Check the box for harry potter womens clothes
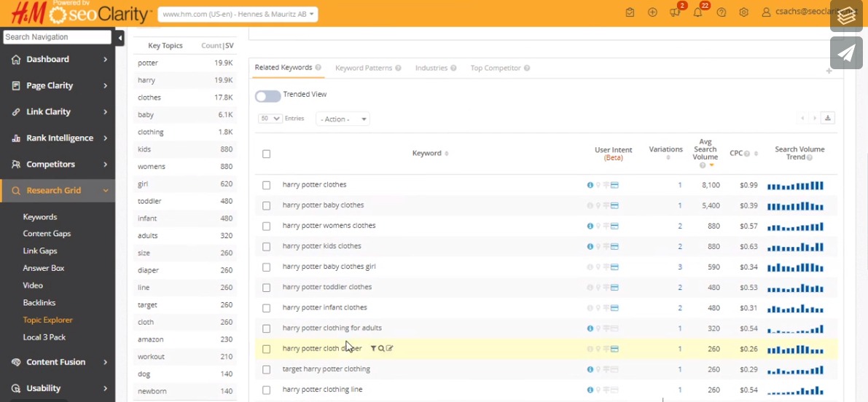The width and height of the screenshot is (868, 402). 266,226
